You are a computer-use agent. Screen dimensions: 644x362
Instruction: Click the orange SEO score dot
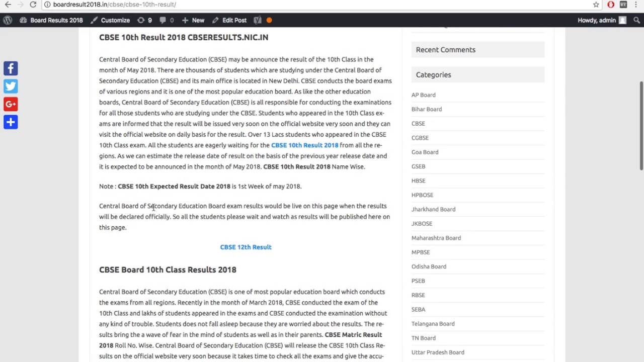269,20
